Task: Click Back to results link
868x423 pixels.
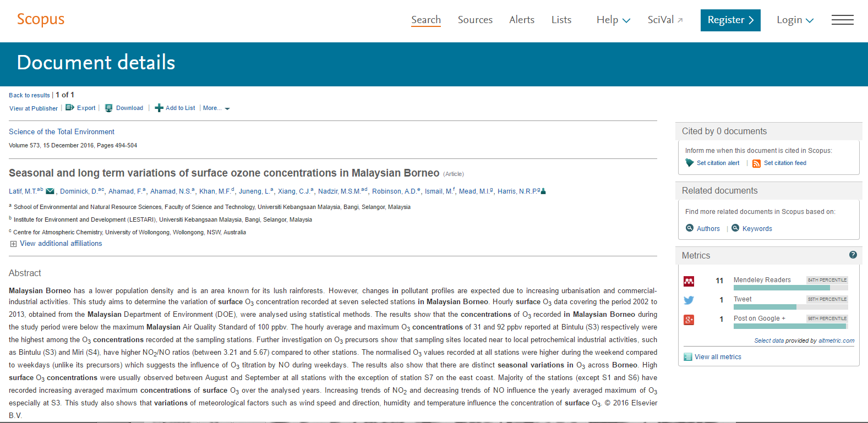Action: (29, 95)
